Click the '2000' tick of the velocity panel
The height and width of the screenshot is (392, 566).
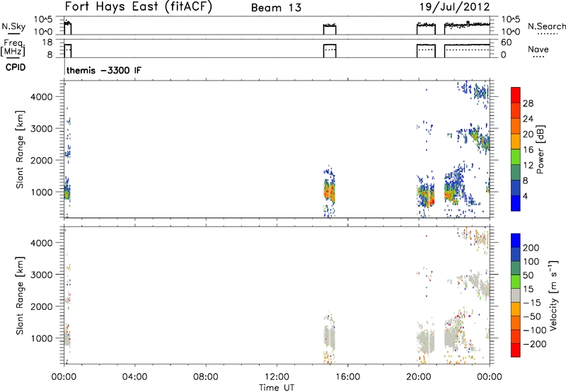pyautogui.click(x=42, y=306)
